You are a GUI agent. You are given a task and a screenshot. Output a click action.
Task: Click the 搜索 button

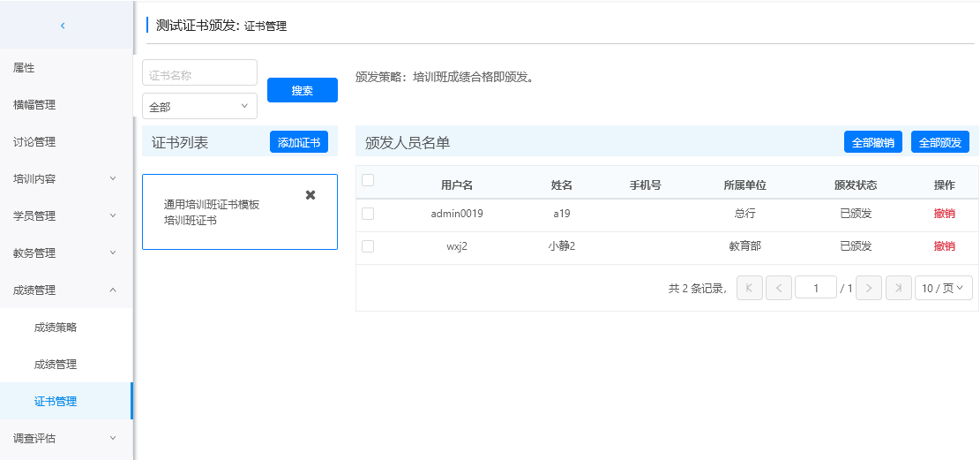[303, 90]
